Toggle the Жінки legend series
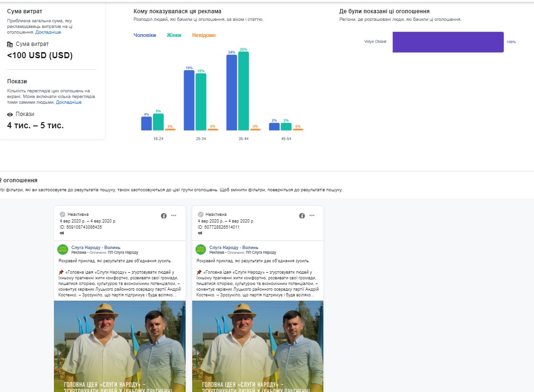Screen dimensions: 534x392 pos(174,36)
